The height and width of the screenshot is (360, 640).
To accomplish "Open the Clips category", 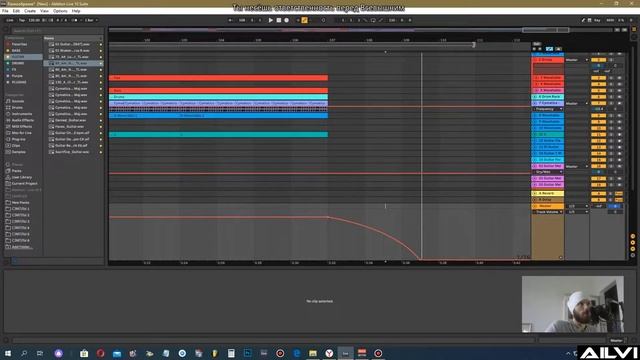I will click(x=16, y=145).
